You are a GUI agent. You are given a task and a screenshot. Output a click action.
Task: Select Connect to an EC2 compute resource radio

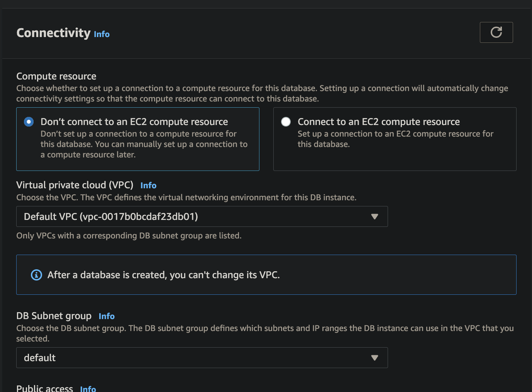tap(286, 122)
